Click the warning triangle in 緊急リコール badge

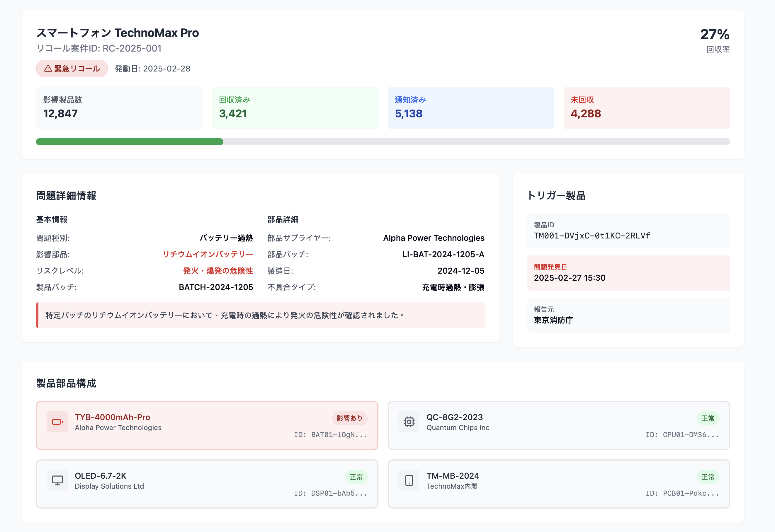[48, 69]
